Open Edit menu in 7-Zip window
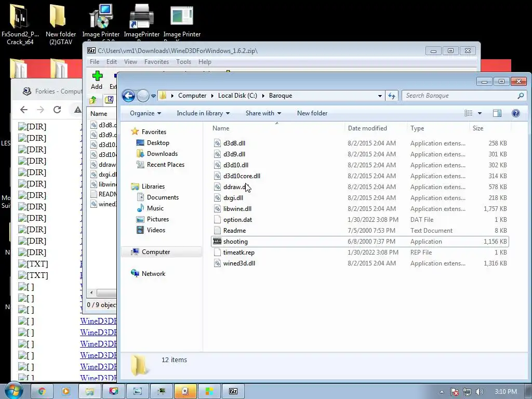The image size is (532, 399). tap(111, 62)
